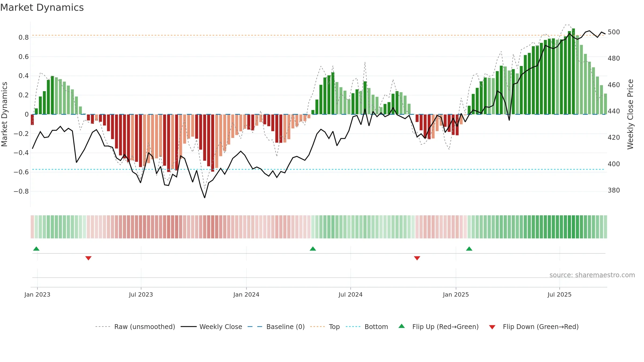Click the 460 price tick label
Image resolution: width=644 pixels, height=362 pixels.
pyautogui.click(x=614, y=85)
